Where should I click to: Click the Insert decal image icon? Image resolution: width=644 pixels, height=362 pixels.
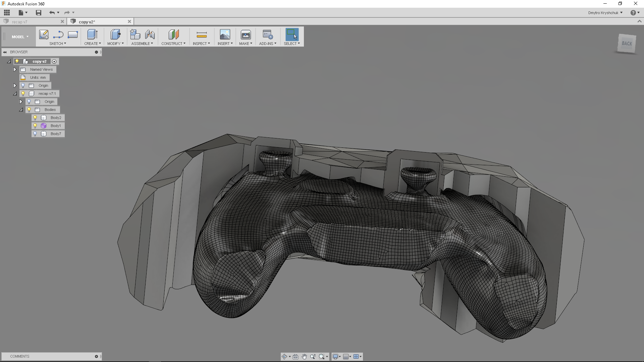(225, 35)
